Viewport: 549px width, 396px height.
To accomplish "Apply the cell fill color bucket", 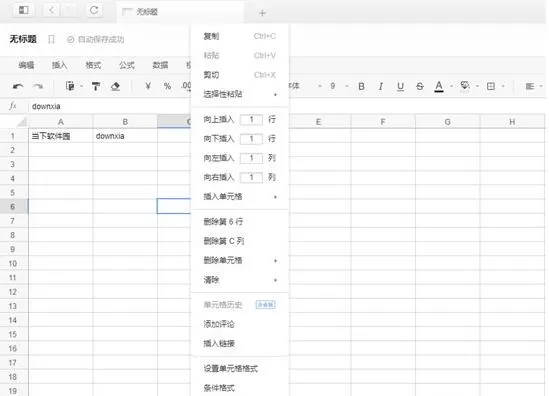I will 465,86.
